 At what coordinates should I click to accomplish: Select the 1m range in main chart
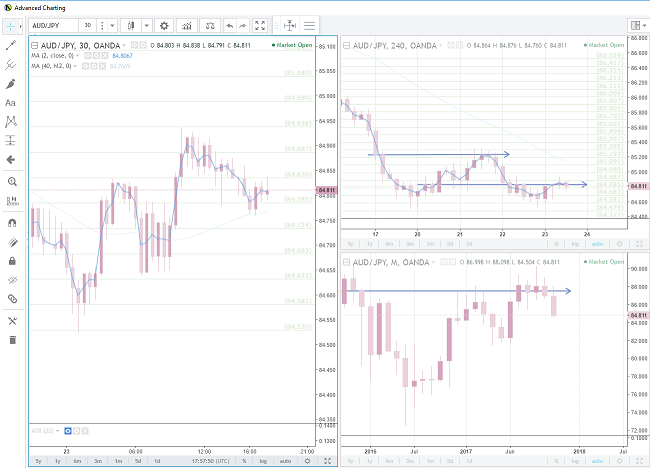click(x=117, y=461)
